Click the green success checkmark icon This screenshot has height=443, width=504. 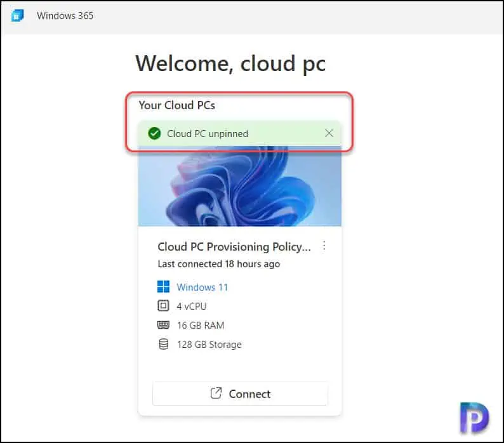[154, 133]
